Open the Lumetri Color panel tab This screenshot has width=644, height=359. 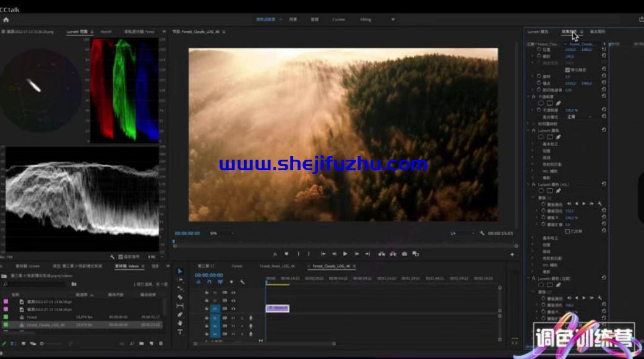[538, 32]
